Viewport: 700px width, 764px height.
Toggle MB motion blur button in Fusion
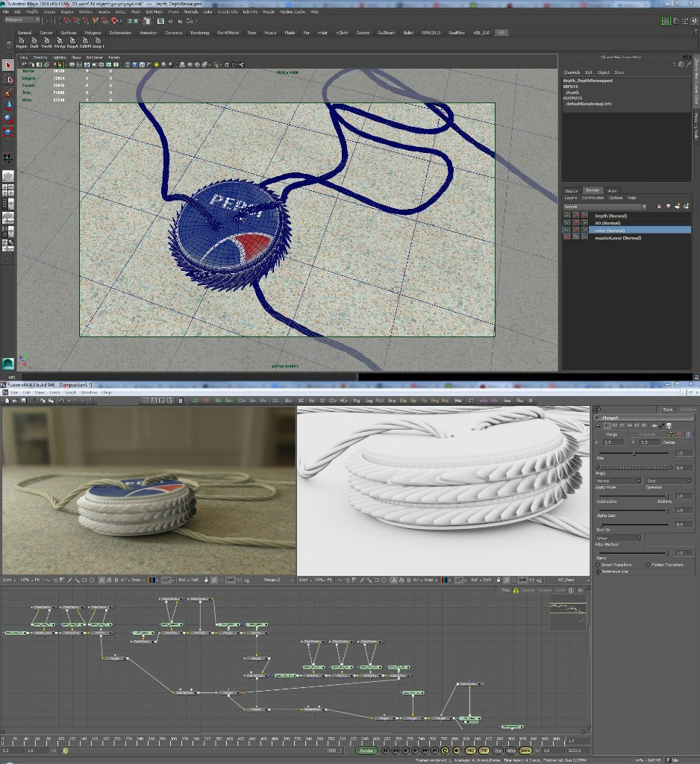[484, 751]
